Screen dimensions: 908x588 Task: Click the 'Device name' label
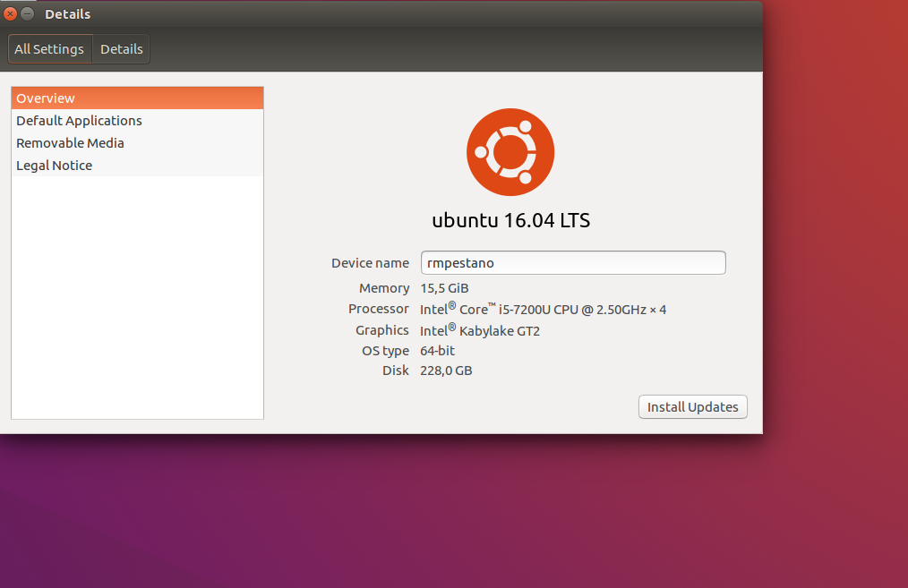click(370, 263)
